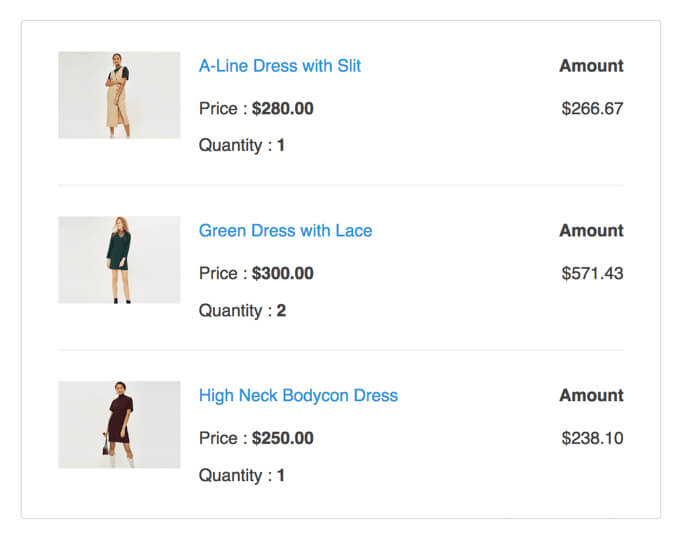This screenshot has width=682, height=537.
Task: Click the $250.00 price text
Action: point(282,438)
